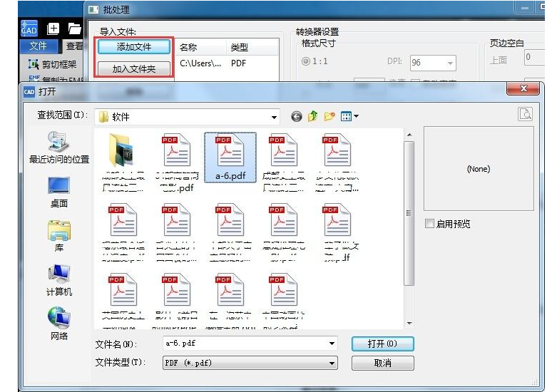Go up one folder level icon

[313, 117]
